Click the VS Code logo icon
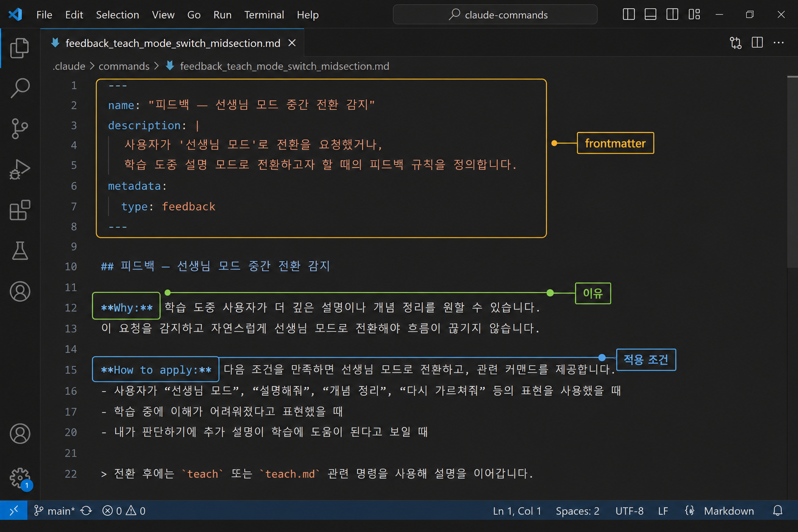Image resolution: width=798 pixels, height=532 pixels. (x=15, y=15)
